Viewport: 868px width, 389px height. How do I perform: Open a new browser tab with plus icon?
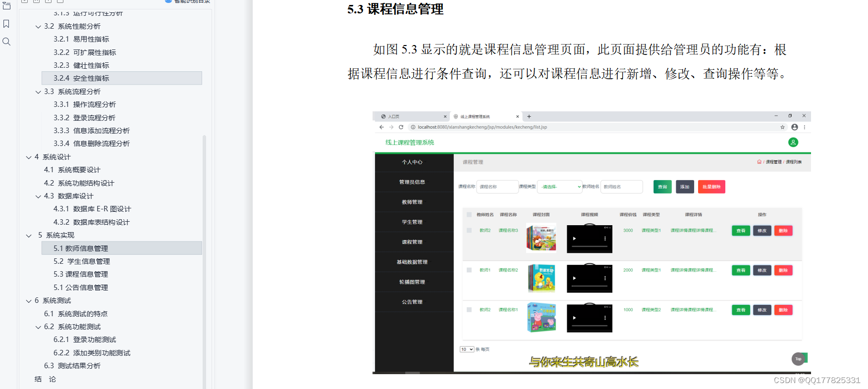pyautogui.click(x=529, y=116)
